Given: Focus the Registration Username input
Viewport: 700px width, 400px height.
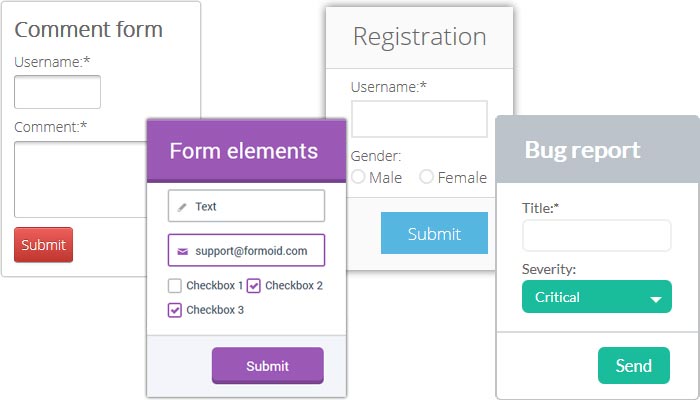Looking at the screenshot, I should coord(419,118).
